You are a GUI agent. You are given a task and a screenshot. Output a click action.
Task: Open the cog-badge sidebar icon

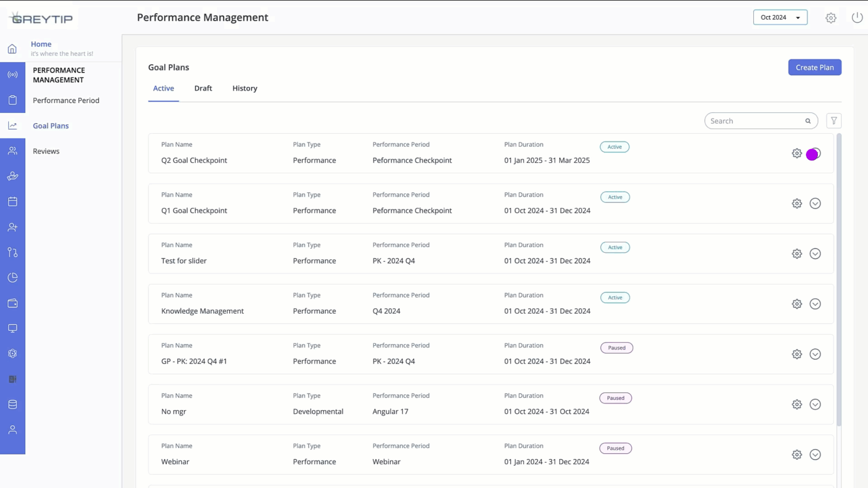pyautogui.click(x=13, y=354)
